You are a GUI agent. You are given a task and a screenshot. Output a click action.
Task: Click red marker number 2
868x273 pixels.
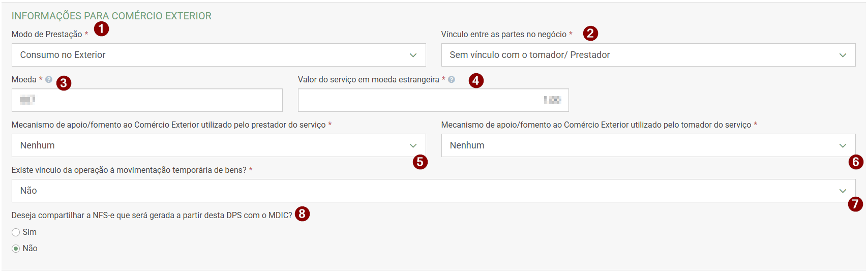[x=590, y=34]
